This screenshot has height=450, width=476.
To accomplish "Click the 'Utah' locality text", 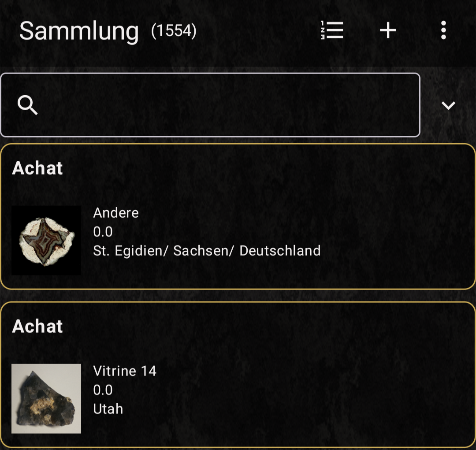I will tap(108, 409).
